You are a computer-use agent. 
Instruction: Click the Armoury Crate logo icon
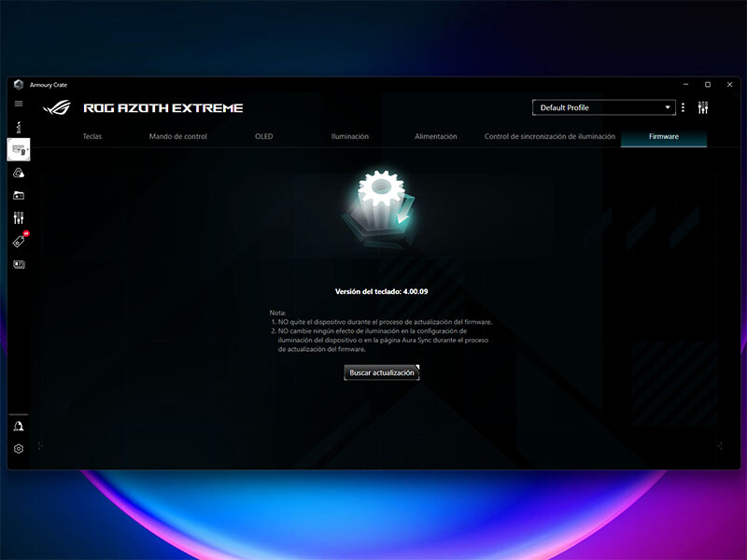click(x=19, y=85)
